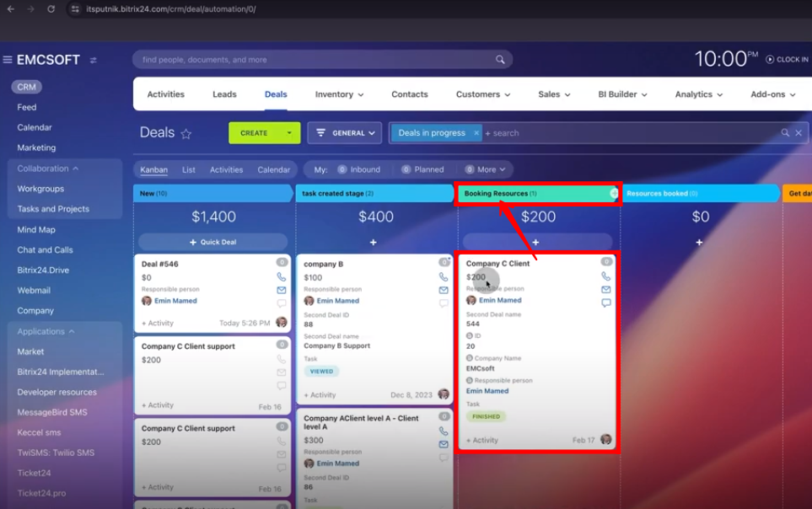
Task: Add Activity on company B card
Action: point(320,395)
